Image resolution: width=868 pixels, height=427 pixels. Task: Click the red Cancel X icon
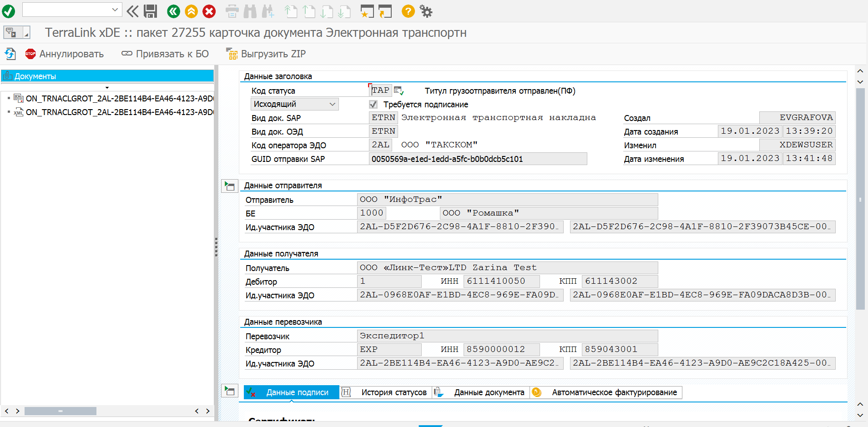(209, 11)
